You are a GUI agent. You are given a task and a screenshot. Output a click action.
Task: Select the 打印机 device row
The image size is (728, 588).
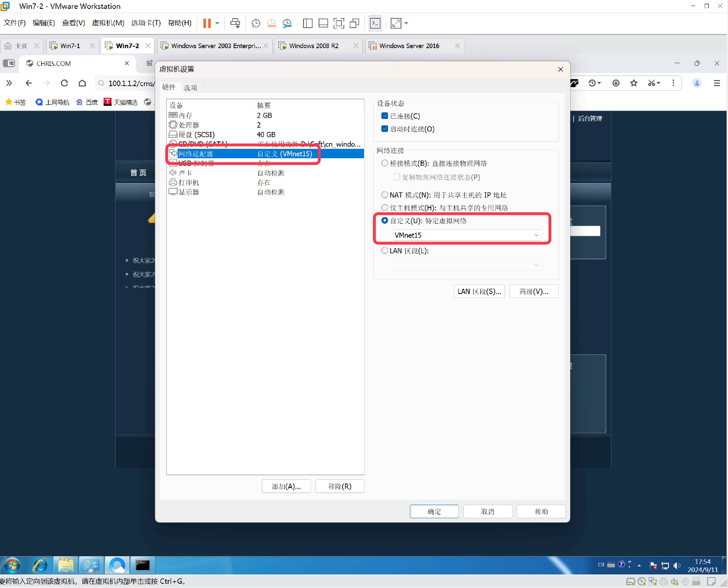[265, 183]
